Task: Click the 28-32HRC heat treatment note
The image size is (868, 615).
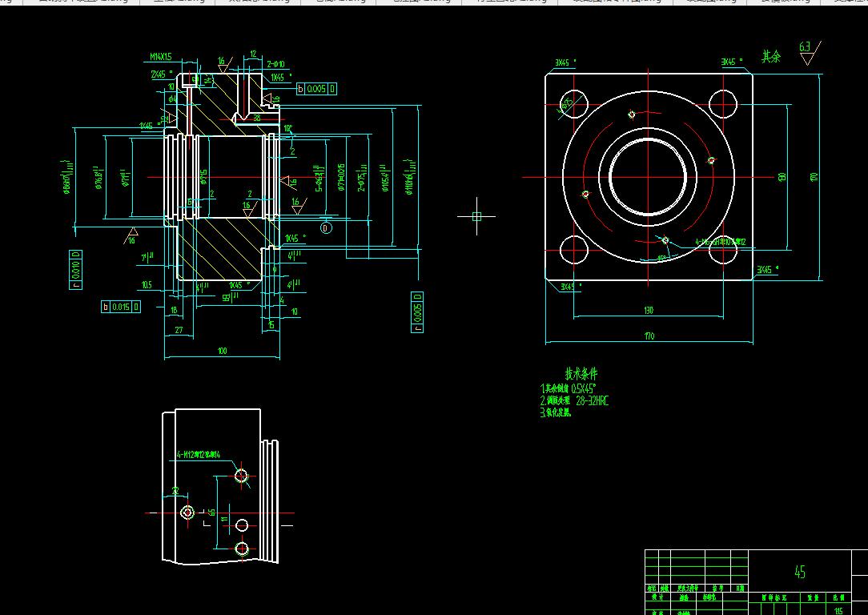Action: (574, 400)
